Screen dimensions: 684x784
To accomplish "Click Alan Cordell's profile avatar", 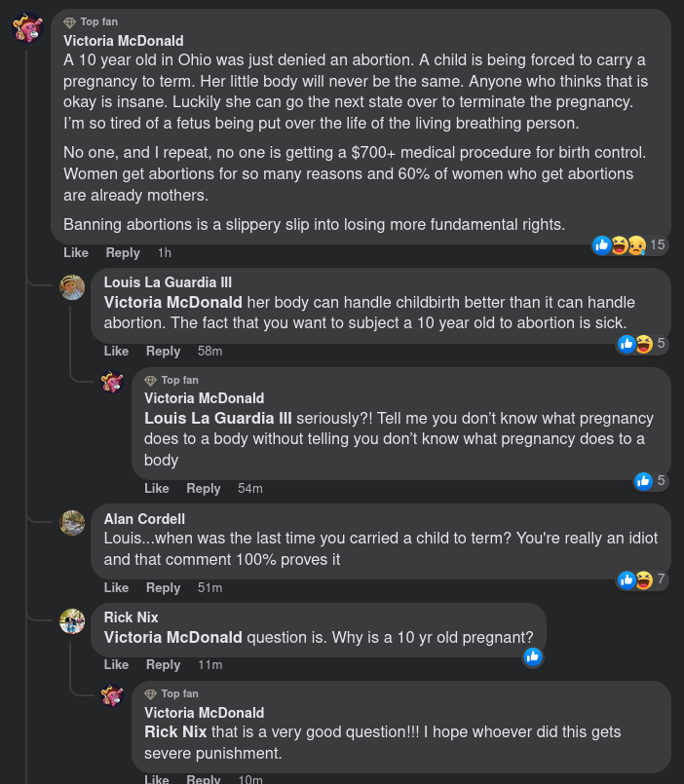I will click(x=72, y=523).
